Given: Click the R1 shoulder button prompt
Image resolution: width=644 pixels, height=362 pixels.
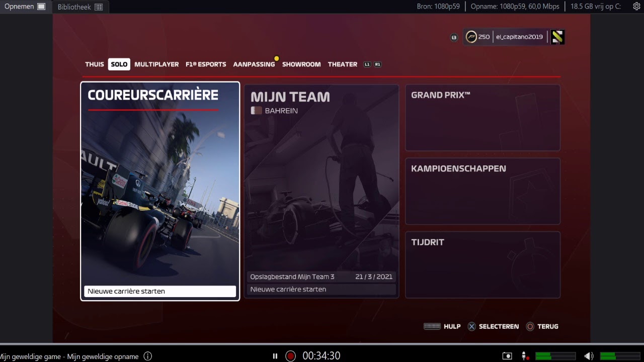Looking at the screenshot, I should pos(377,64).
